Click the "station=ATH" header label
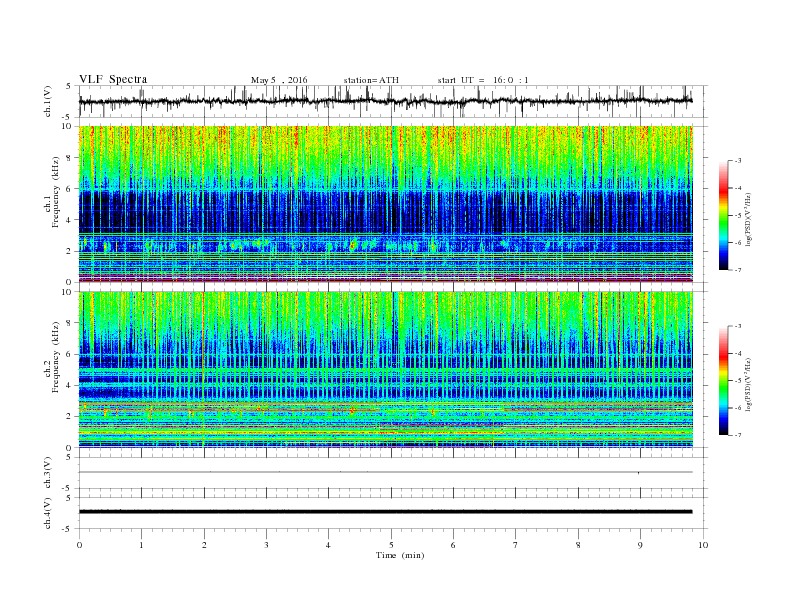Screen dimensions: 792x612 371,80
